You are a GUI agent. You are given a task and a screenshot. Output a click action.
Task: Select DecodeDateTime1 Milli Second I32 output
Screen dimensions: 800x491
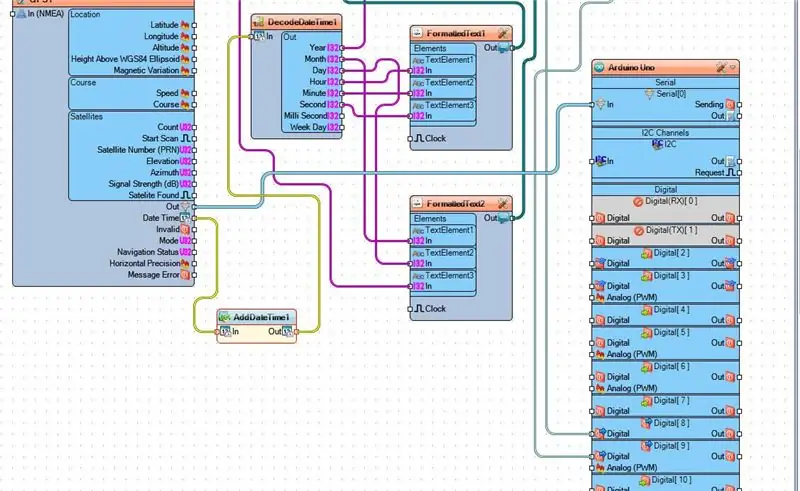tap(333, 116)
